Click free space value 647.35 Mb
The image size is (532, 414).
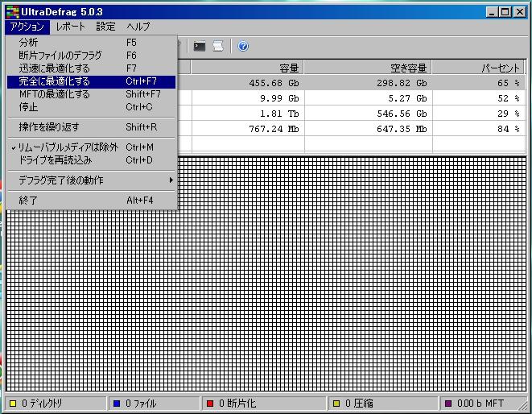(x=402, y=129)
